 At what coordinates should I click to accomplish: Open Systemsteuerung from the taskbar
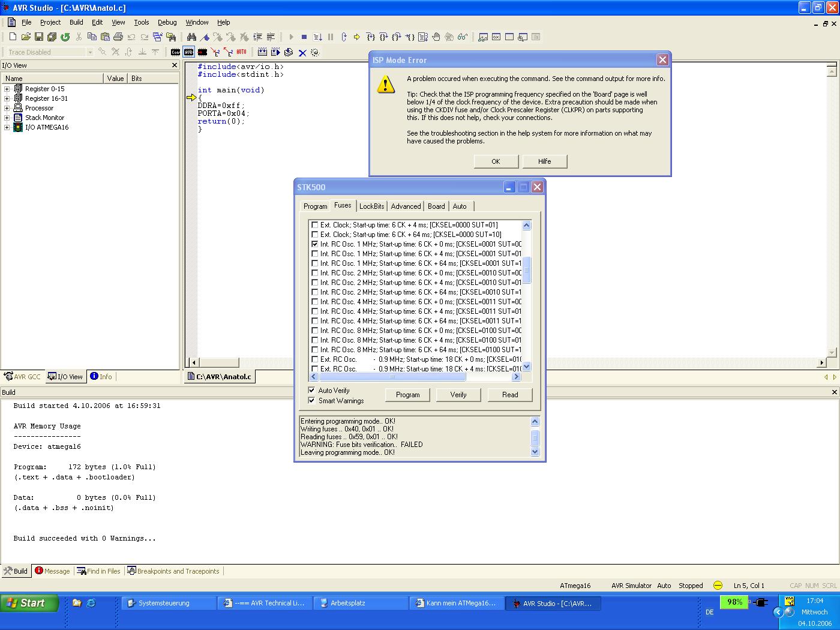click(169, 603)
